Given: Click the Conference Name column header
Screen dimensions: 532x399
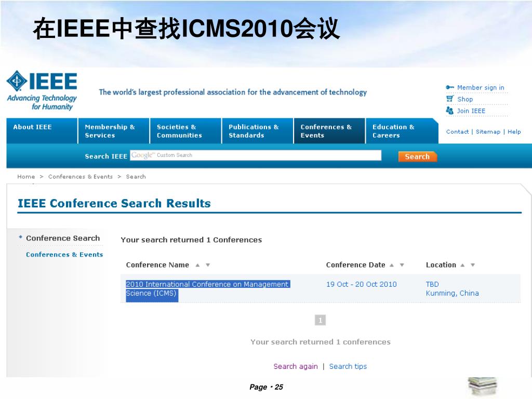Looking at the screenshot, I should [x=157, y=265].
